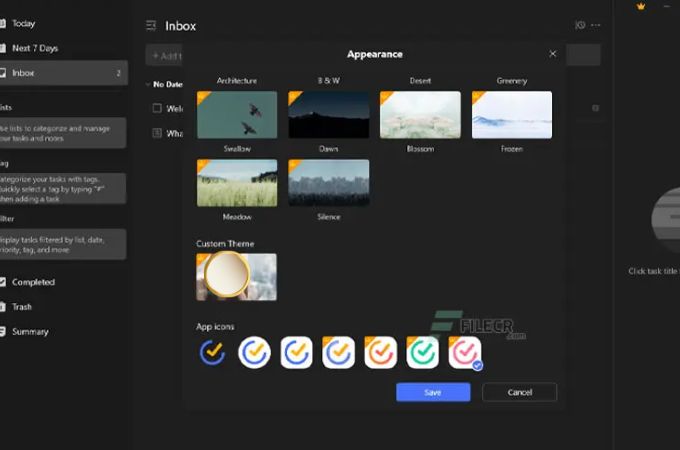Select the blue circle app icon without background
The width and height of the screenshot is (680, 450).
click(x=212, y=352)
